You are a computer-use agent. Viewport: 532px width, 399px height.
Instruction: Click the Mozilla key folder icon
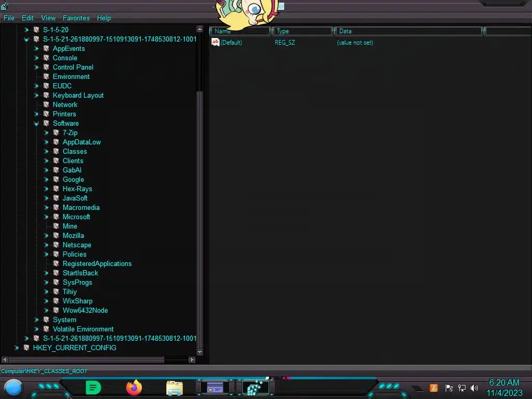coord(56,235)
